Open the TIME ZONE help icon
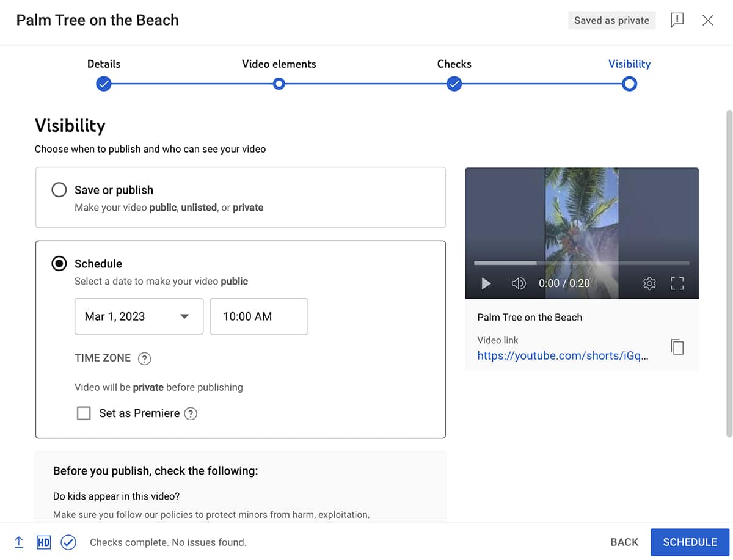This screenshot has width=733, height=560. [144, 358]
